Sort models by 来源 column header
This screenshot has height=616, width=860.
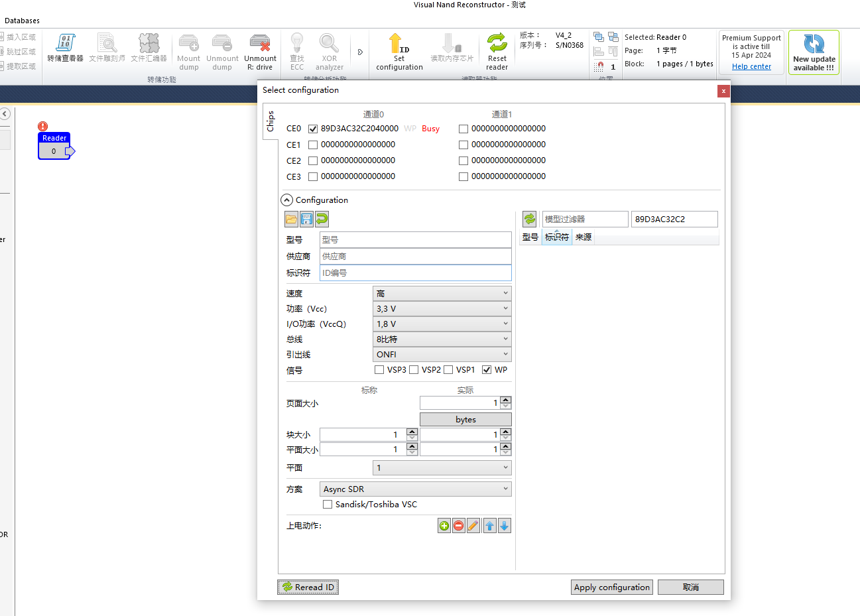pyautogui.click(x=584, y=237)
